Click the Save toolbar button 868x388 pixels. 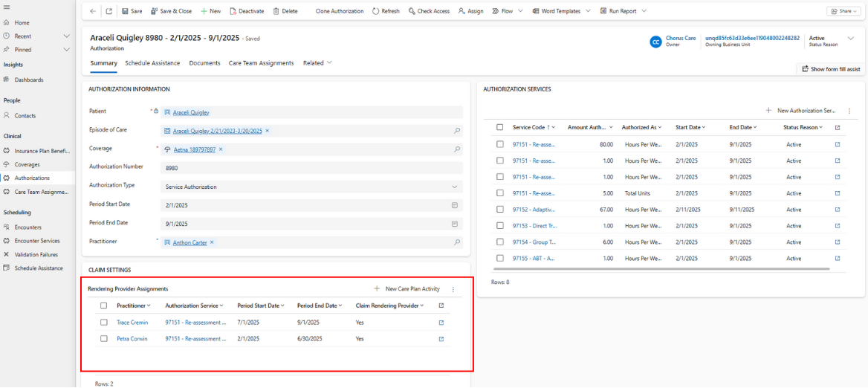point(132,11)
